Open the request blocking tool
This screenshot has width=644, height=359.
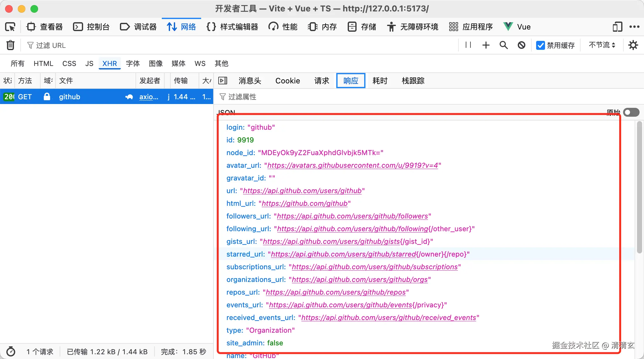pos(521,45)
